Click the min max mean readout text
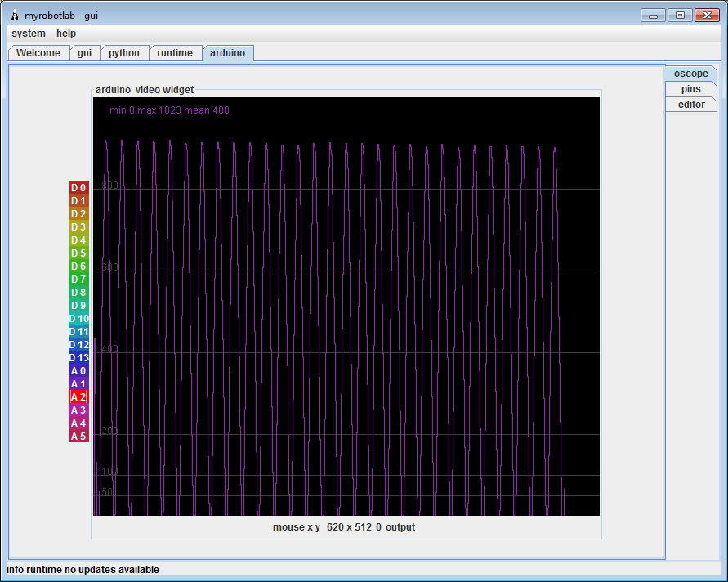This screenshot has width=728, height=582. click(x=169, y=110)
